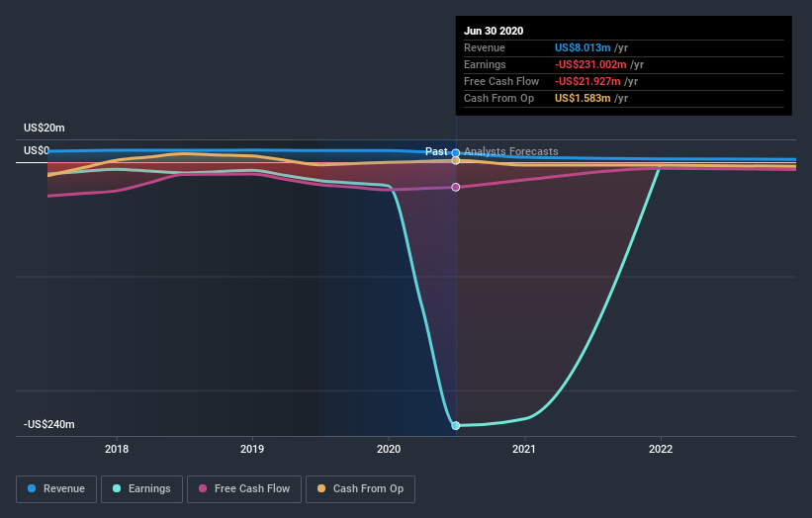Image resolution: width=812 pixels, height=518 pixels.
Task: Select the 2020 x-axis label
Action: click(x=389, y=449)
